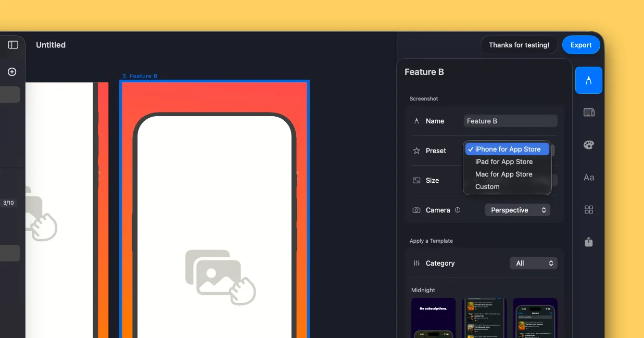The height and width of the screenshot is (338, 644).
Task: Open the typography panel with Aa icon
Action: tap(588, 177)
